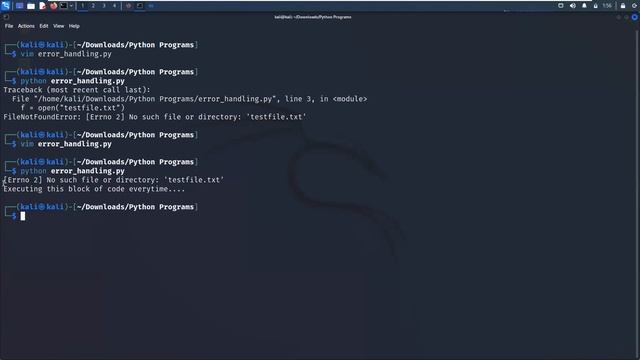Click the terminal cursor input prompt

click(x=23, y=216)
